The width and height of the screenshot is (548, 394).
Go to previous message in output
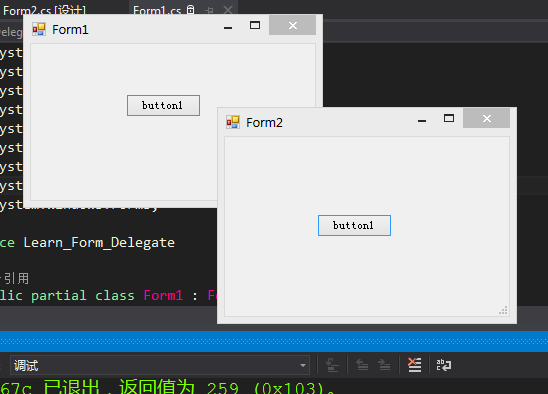[x=362, y=365]
